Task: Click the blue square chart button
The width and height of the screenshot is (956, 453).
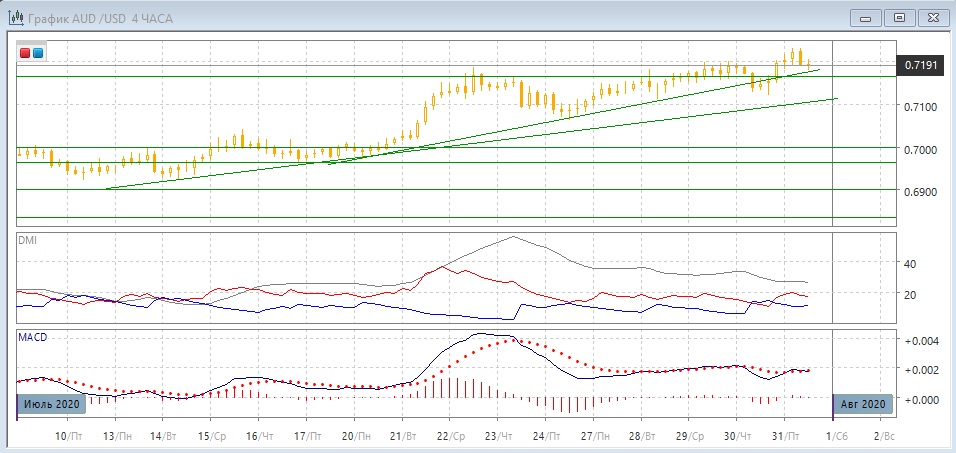Action: point(38,52)
